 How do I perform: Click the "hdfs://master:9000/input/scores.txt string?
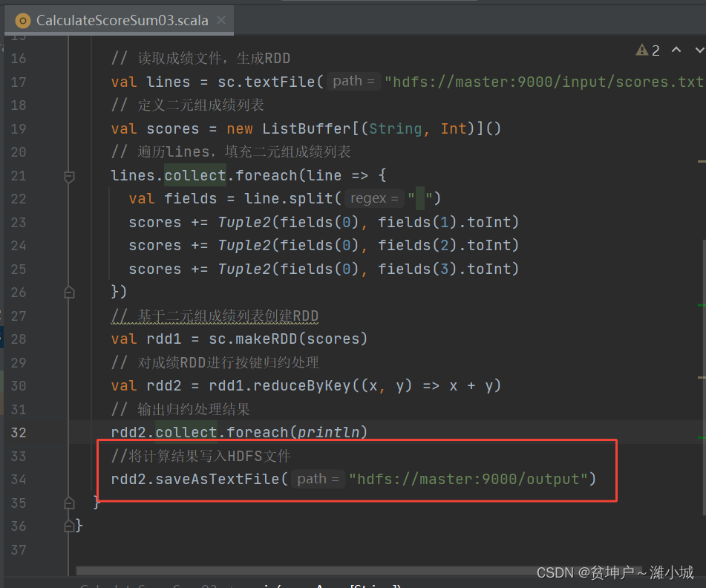coord(545,82)
